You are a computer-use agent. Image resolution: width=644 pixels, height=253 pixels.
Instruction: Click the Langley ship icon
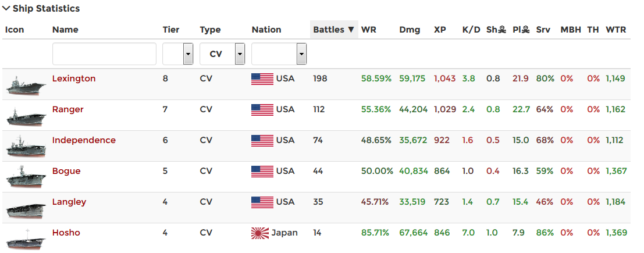tap(26, 208)
